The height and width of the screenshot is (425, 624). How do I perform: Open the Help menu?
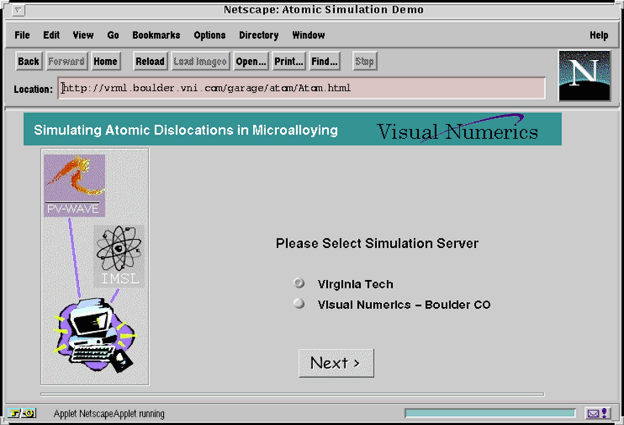coord(599,35)
